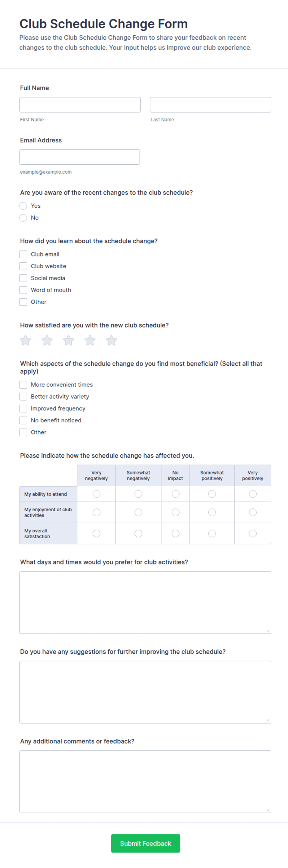Focus the additional comments text box
Viewport: 288px width, 868px height.
click(x=145, y=782)
